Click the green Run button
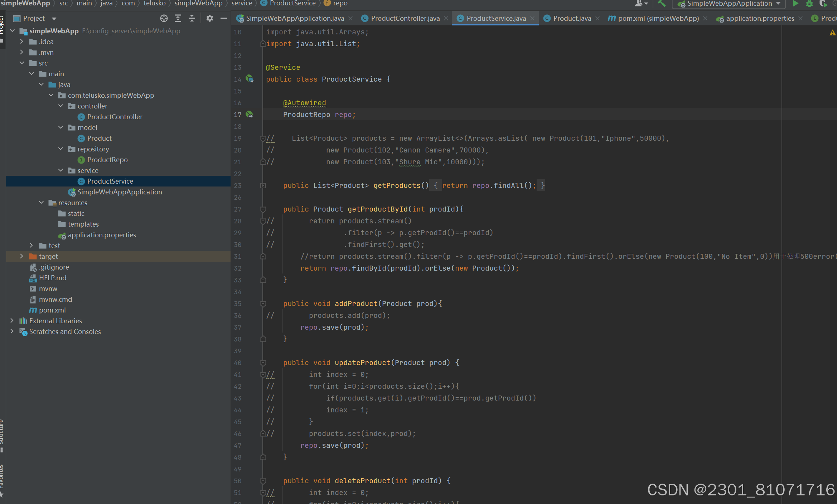The height and width of the screenshot is (504, 837). coord(795,4)
